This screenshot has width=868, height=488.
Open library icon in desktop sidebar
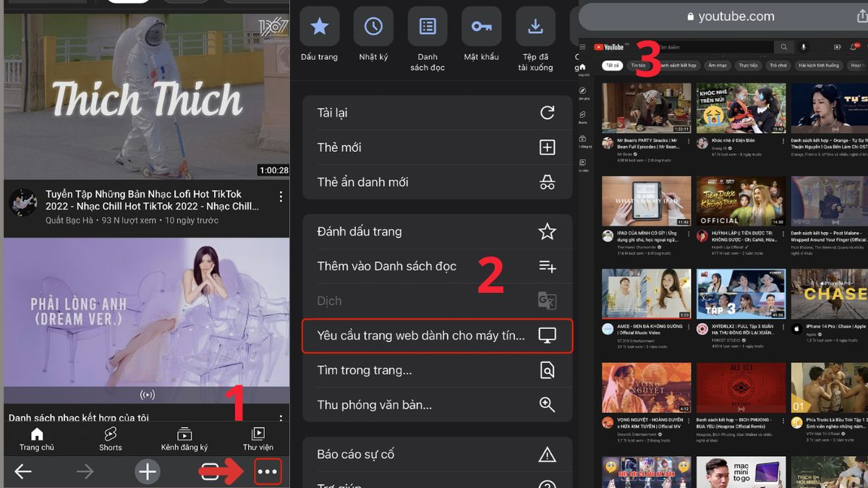tap(583, 163)
